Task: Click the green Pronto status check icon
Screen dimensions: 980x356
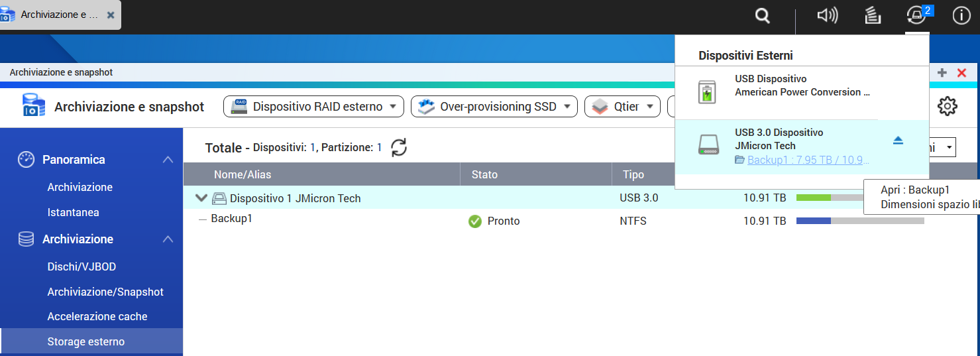Action: click(x=475, y=221)
